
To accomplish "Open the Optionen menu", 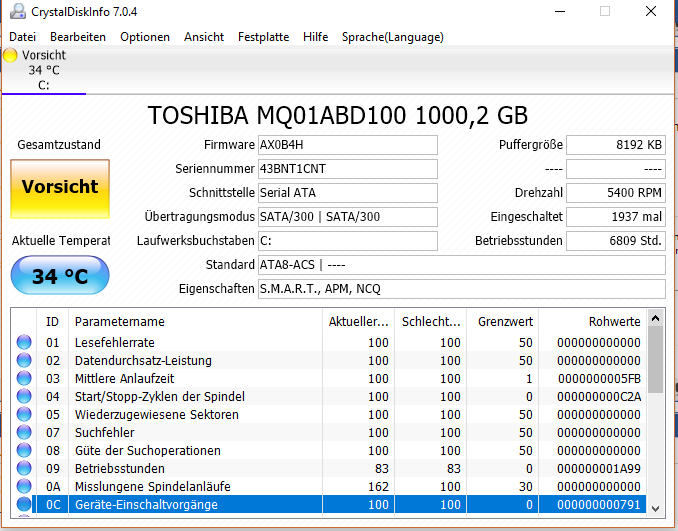I will [145, 37].
